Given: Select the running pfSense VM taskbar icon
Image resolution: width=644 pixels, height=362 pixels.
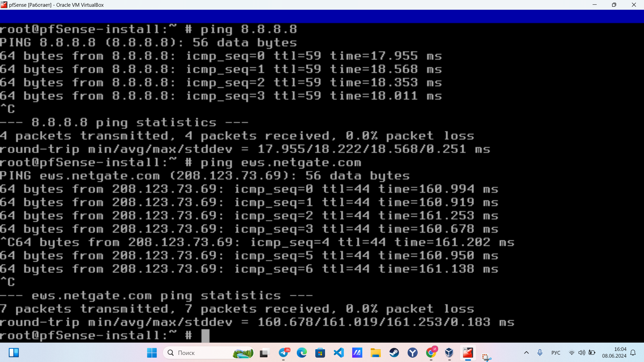Looking at the screenshot, I should [468, 353].
